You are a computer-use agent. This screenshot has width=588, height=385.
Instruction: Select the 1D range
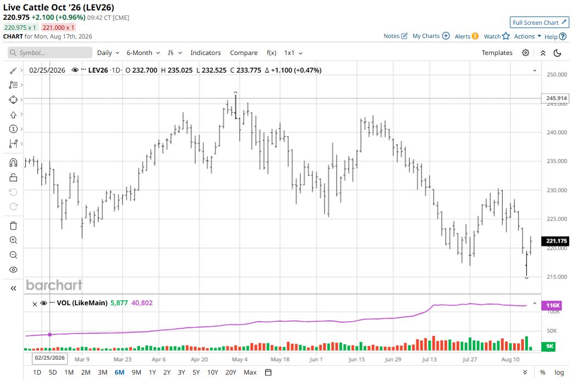37,372
